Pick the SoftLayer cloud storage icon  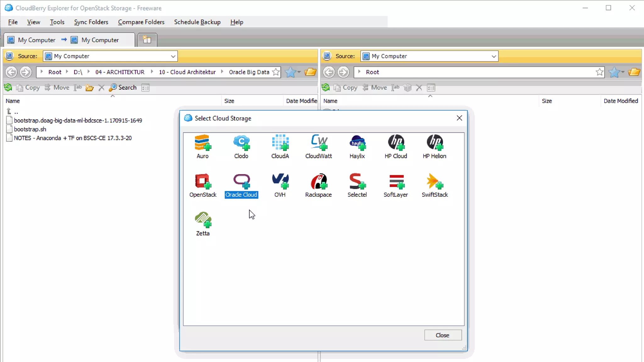click(x=396, y=182)
